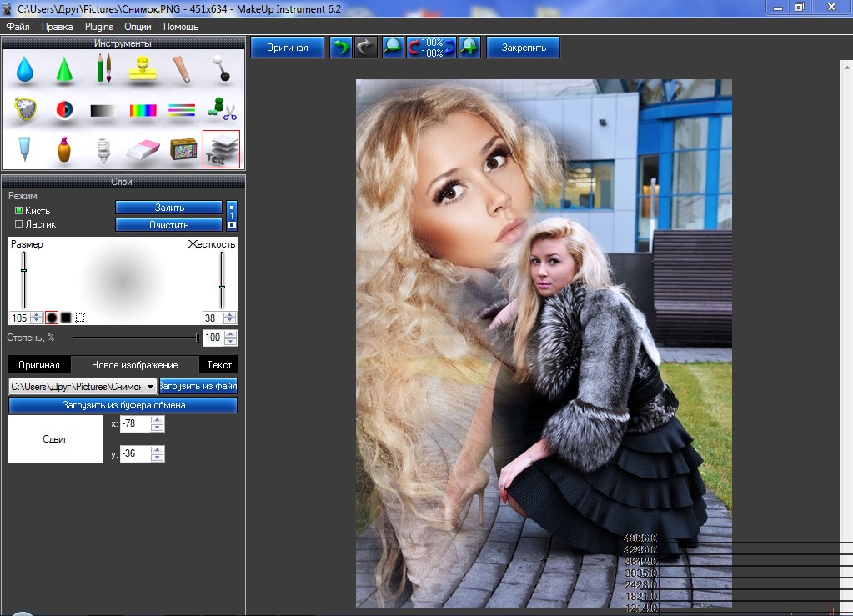Open the image file path dropdown
The width and height of the screenshot is (853, 616).
coord(150,386)
